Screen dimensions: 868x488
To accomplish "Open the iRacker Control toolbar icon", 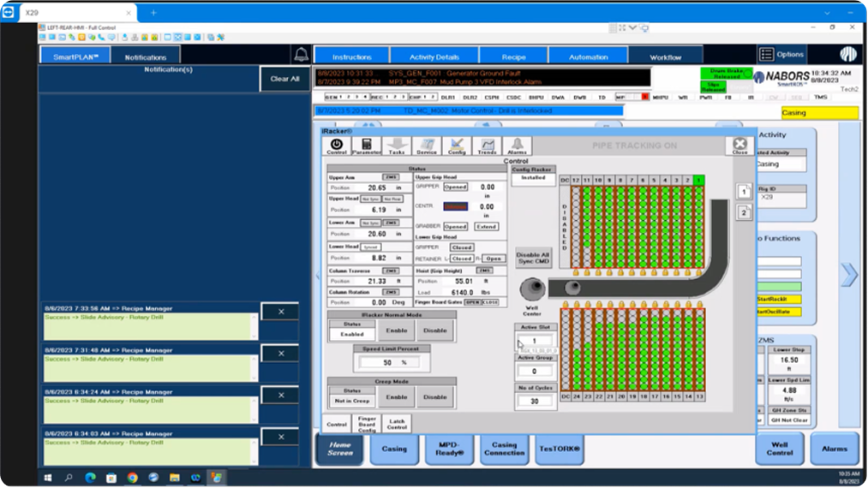I will coord(336,146).
